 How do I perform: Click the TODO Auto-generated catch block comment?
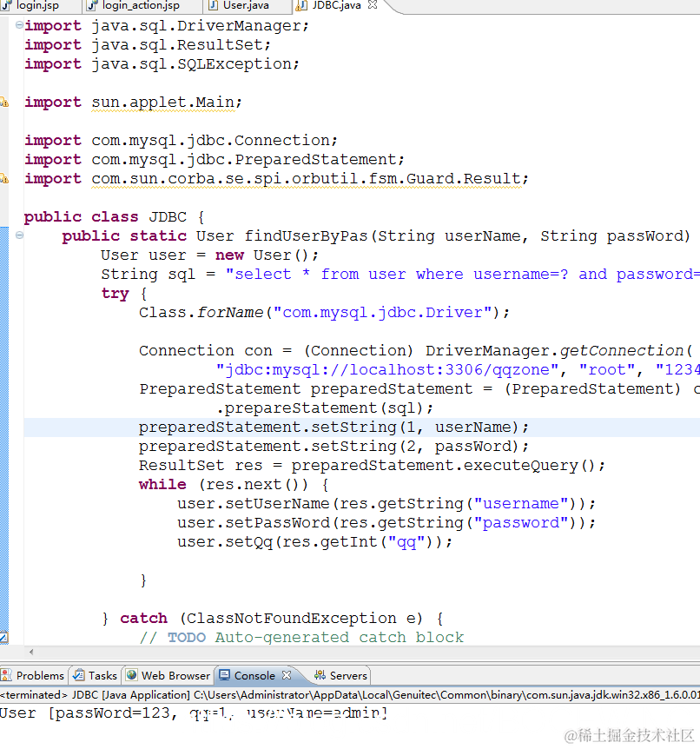301,637
